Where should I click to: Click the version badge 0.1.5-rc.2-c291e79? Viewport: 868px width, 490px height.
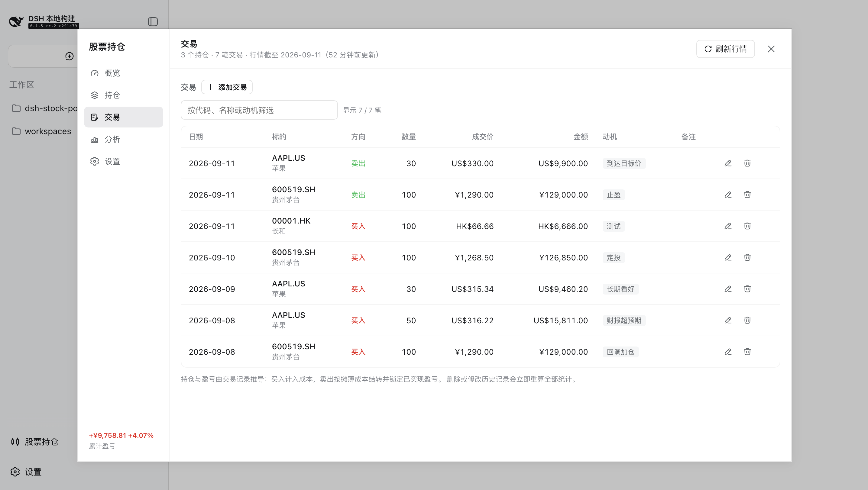[53, 26]
